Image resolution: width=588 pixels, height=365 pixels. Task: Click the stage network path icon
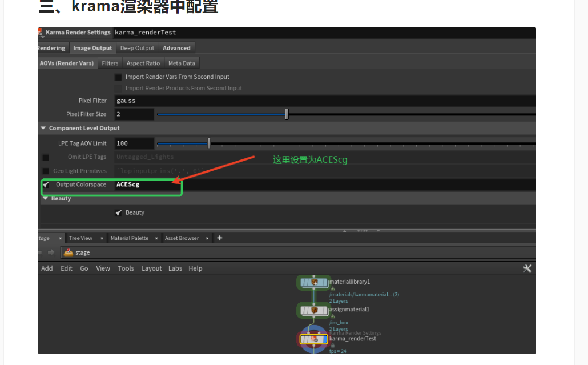pyautogui.click(x=69, y=252)
